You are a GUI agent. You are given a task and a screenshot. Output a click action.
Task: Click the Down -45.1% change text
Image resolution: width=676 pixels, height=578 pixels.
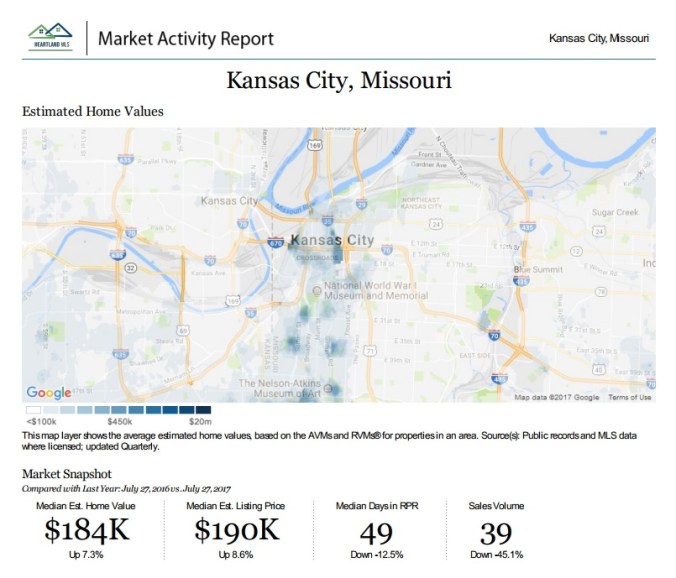(x=497, y=555)
